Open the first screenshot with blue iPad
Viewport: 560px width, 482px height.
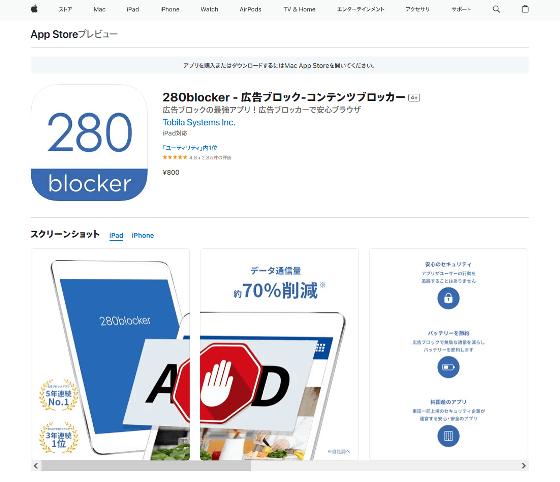click(x=110, y=354)
